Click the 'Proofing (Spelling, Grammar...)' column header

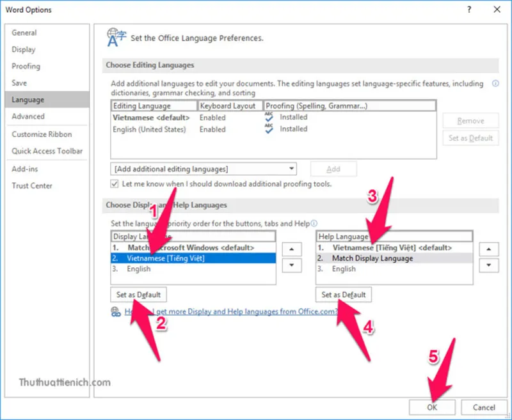pos(349,105)
